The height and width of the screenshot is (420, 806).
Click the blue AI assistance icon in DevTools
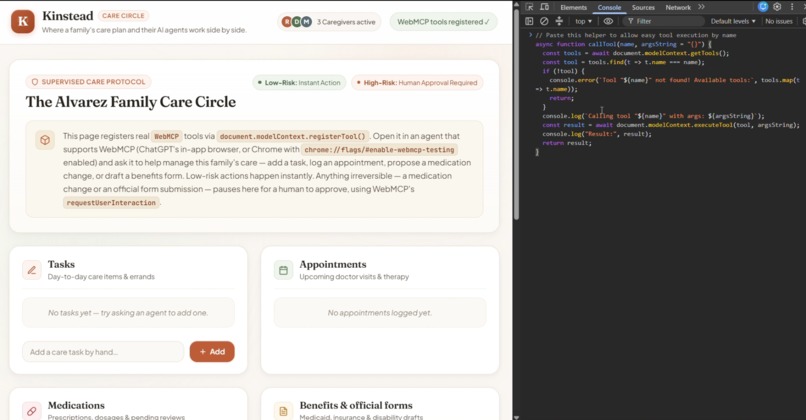click(x=763, y=7)
